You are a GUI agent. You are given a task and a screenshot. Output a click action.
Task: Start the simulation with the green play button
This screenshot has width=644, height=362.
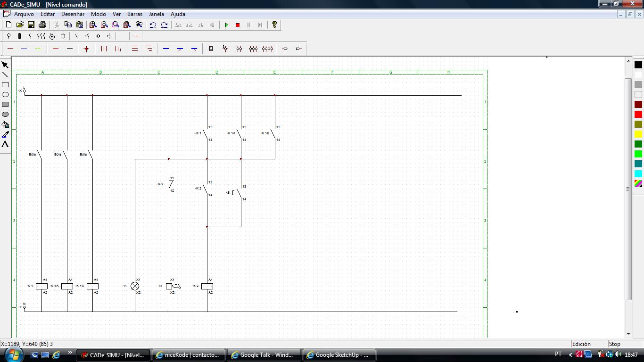tap(226, 25)
